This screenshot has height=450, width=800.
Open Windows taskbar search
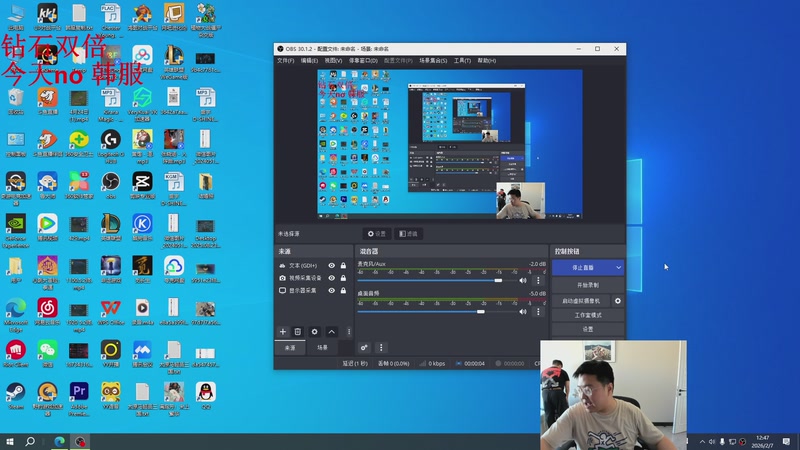pos(30,441)
